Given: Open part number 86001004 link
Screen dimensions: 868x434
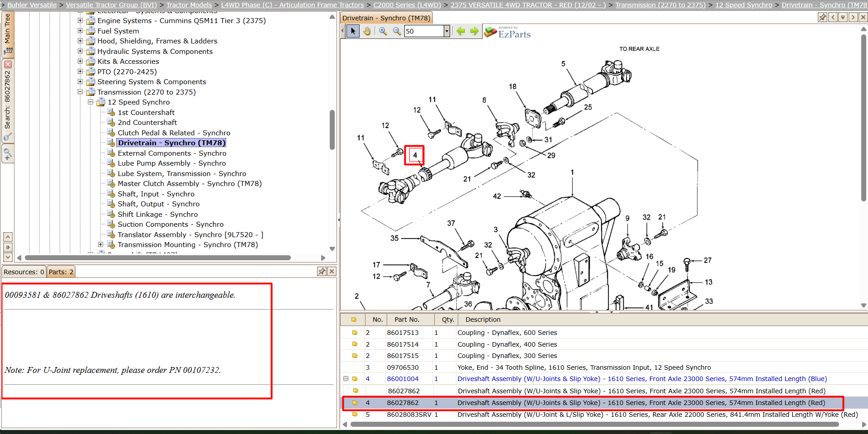Looking at the screenshot, I should (403, 379).
